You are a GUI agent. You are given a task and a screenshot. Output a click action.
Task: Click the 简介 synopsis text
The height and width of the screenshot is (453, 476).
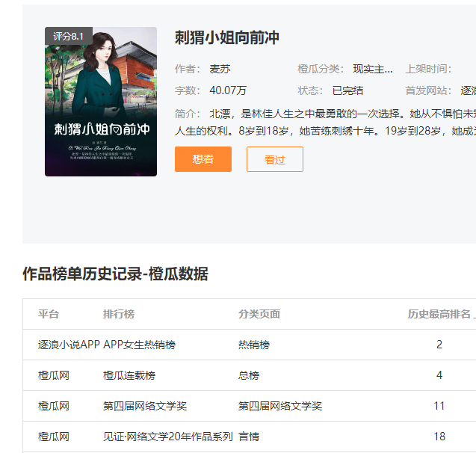[x=325, y=123]
